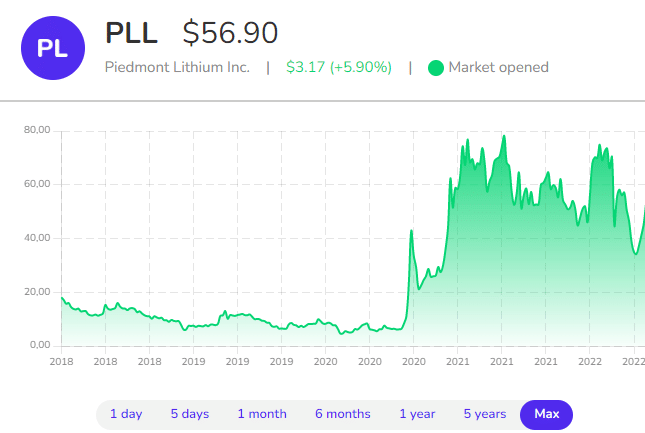Click the isolated price spike reaching about 43
Screen dimensions: 645x433
point(412,232)
